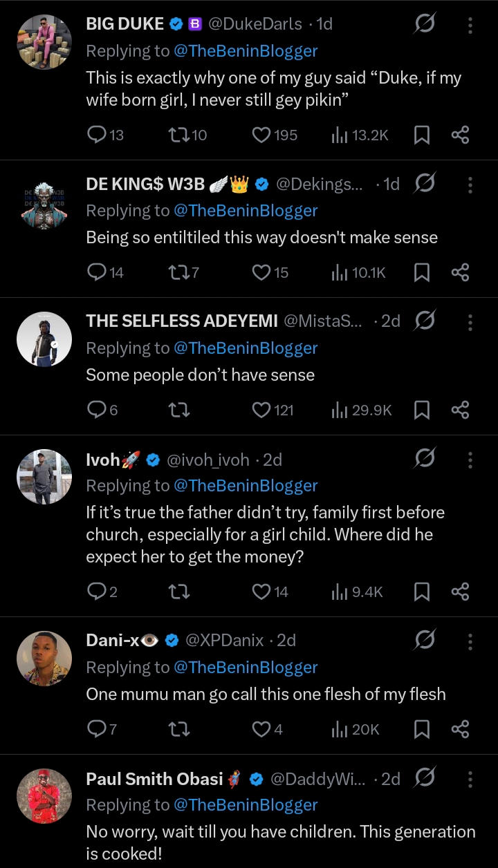
Task: Open more options for BIG DUKE's reply
Action: (470, 25)
